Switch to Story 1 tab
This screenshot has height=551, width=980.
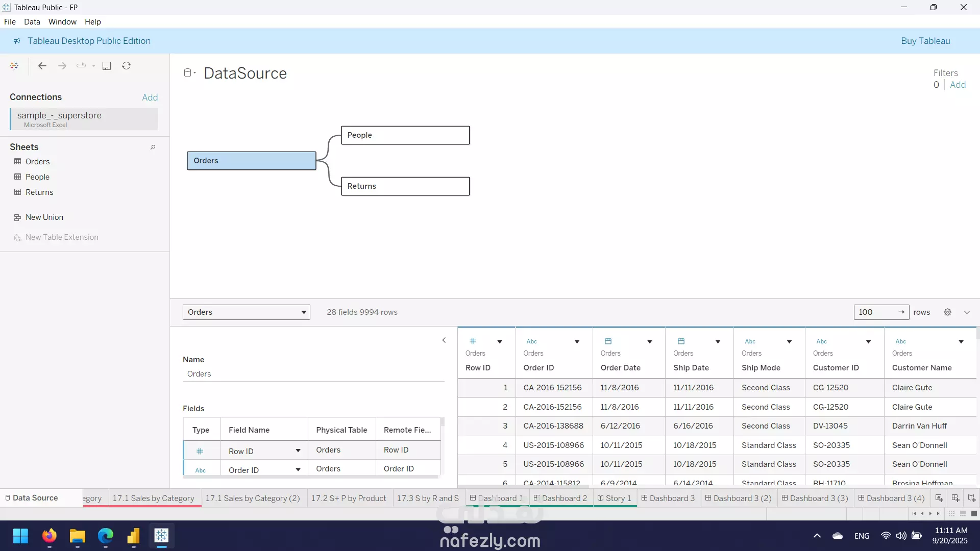tap(615, 498)
